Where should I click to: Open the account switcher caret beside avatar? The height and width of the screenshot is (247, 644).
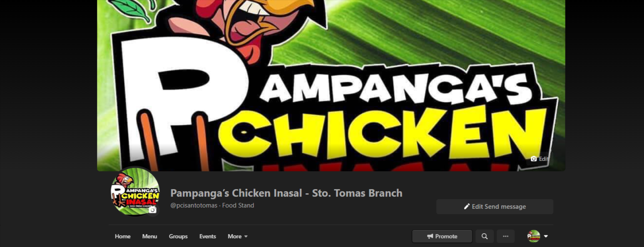click(546, 236)
